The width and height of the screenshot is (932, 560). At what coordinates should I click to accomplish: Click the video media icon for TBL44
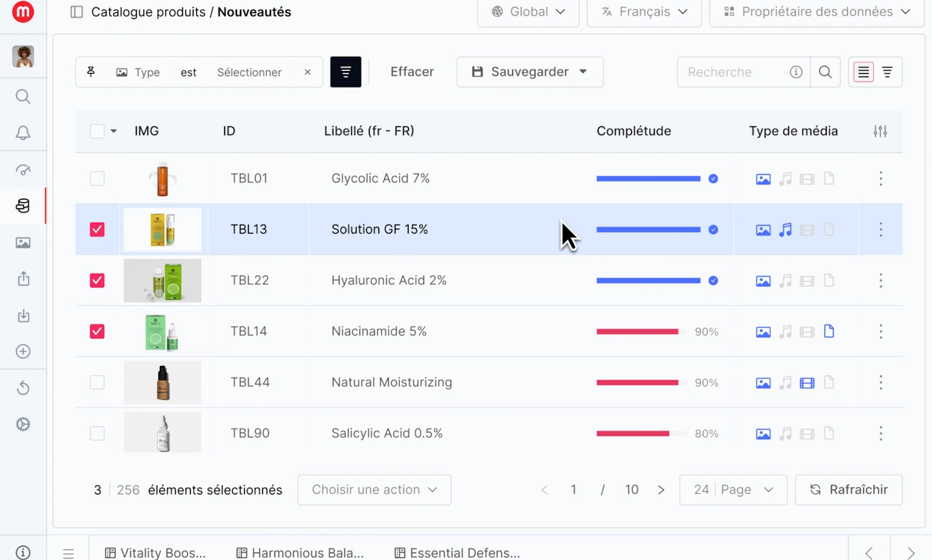click(807, 382)
